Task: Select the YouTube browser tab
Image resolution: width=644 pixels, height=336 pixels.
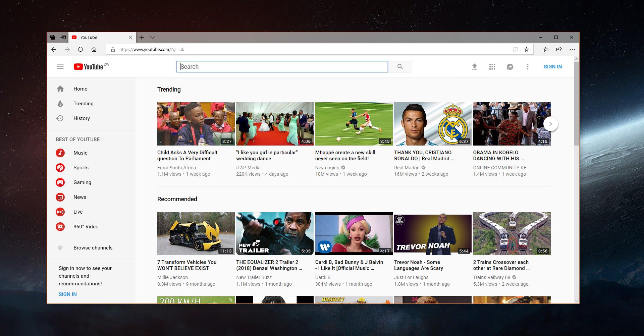Action: click(102, 37)
